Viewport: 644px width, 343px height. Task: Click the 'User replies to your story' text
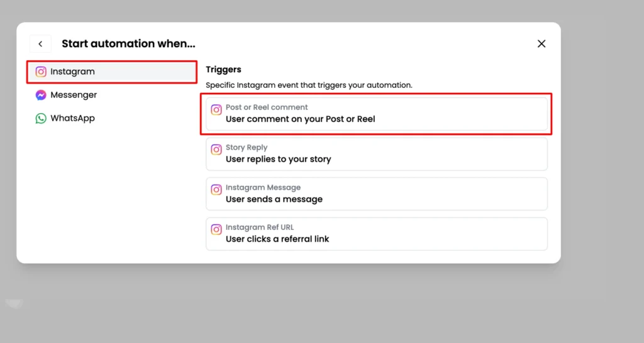point(279,159)
